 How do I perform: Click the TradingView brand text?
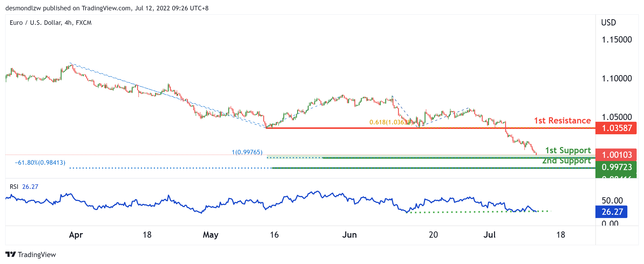point(37,255)
